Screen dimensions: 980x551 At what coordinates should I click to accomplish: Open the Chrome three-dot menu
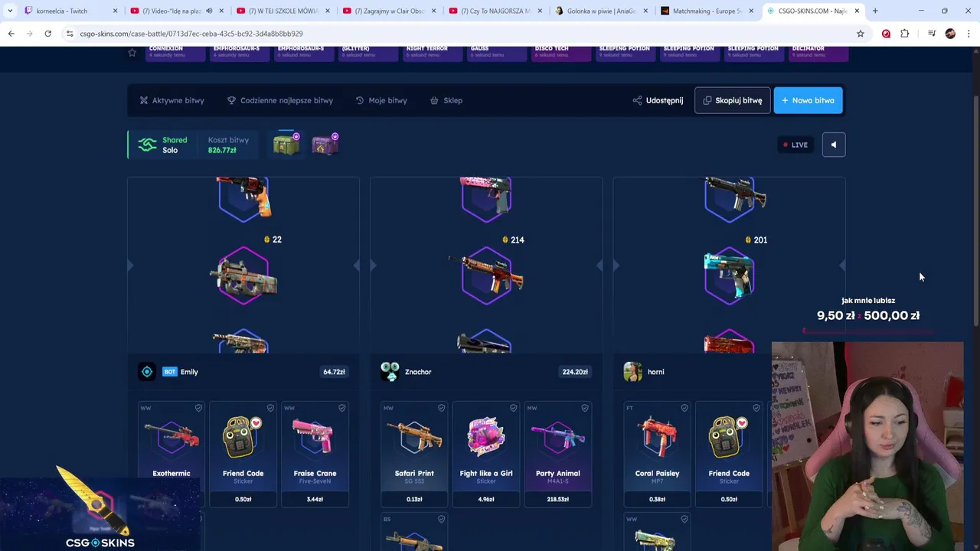(969, 34)
